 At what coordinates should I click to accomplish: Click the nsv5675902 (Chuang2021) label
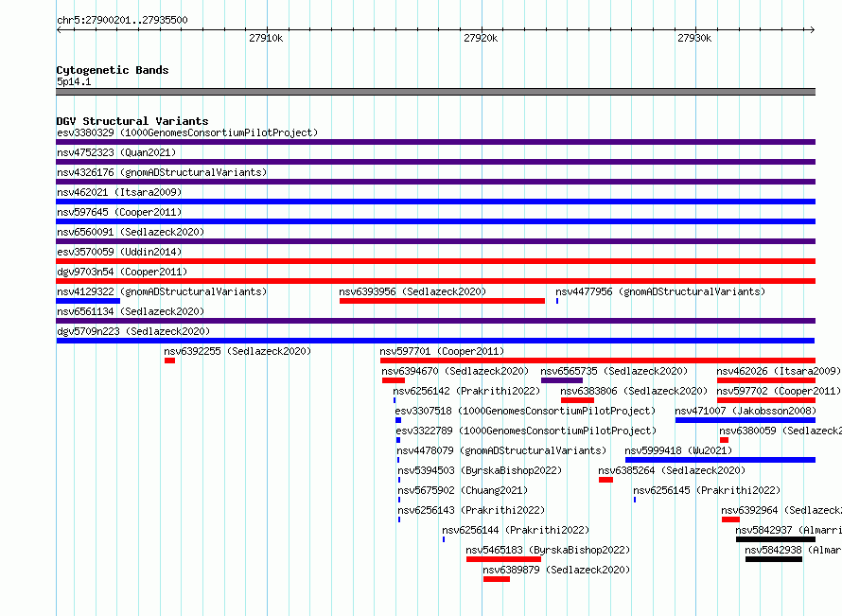point(463,490)
